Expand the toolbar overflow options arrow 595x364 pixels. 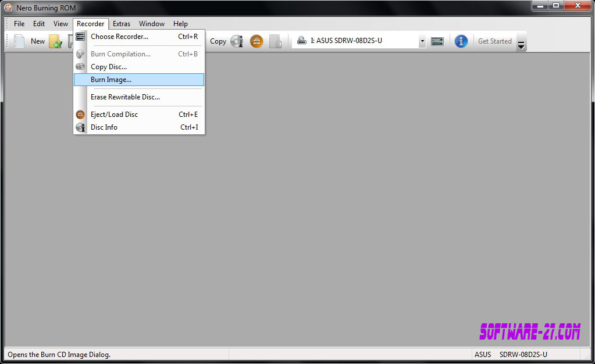coord(521,45)
